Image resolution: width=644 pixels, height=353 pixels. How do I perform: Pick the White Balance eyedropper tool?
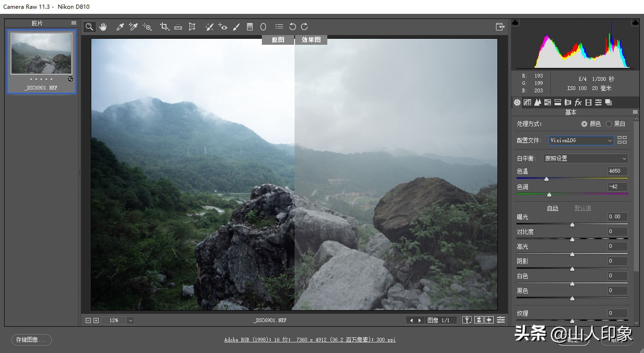point(120,27)
